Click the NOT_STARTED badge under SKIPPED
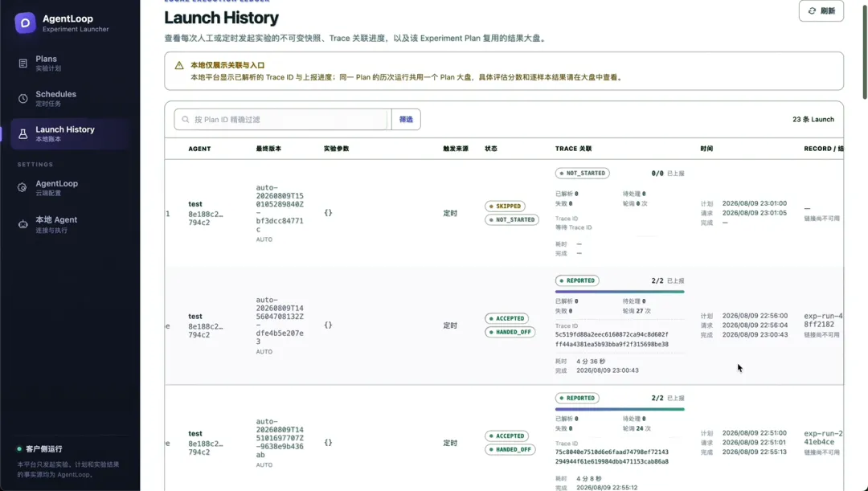Image resolution: width=868 pixels, height=491 pixels. point(511,219)
